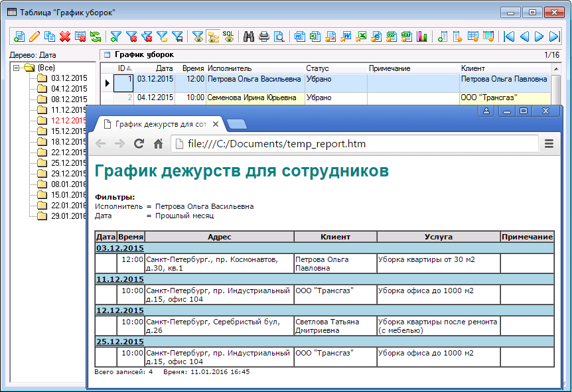Click the add new record icon
Screen dimensions: 572x392
click(19, 36)
